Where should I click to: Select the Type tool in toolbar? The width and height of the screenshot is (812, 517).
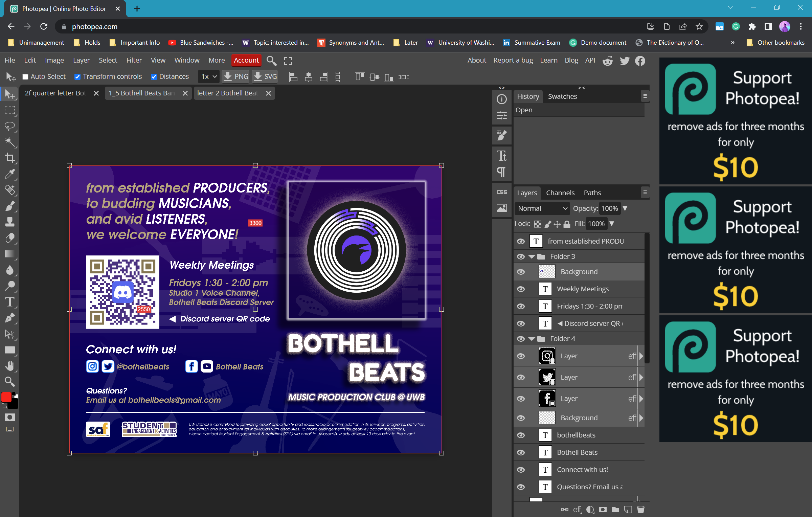[10, 302]
